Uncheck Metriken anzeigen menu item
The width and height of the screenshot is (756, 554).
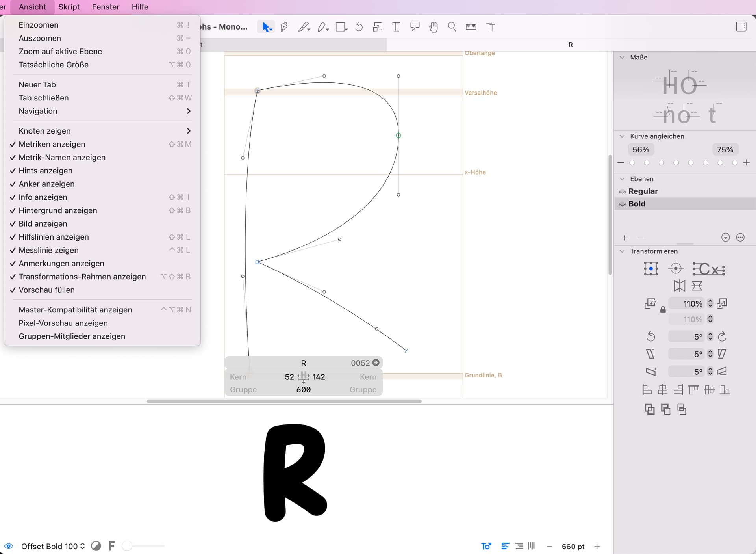tap(52, 144)
